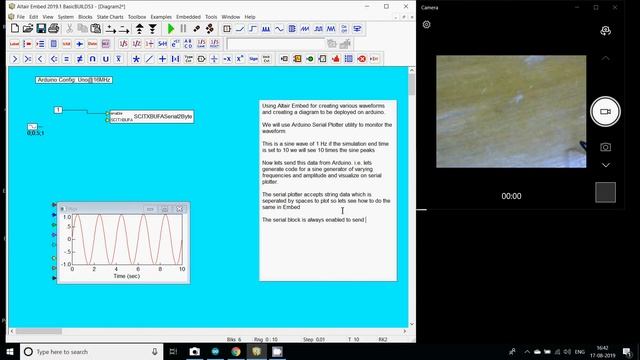This screenshot has height=360, width=640.
Task: Insert the Sign block
Action: (253, 59)
